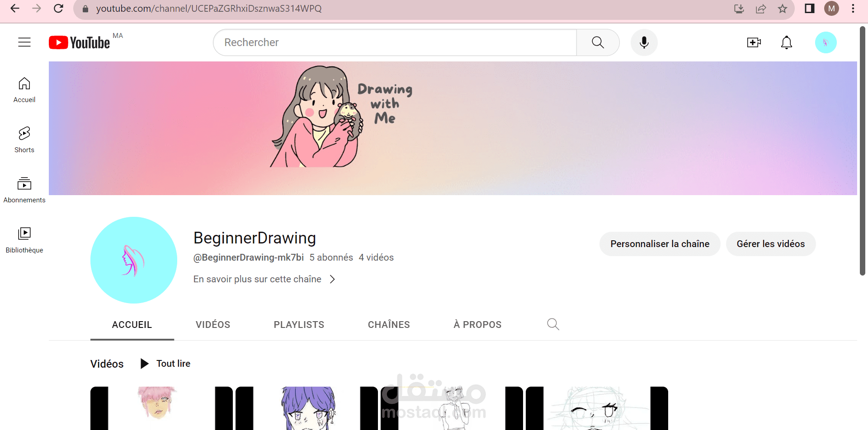
Task: Click the browser forward arrow
Action: [x=37, y=9]
